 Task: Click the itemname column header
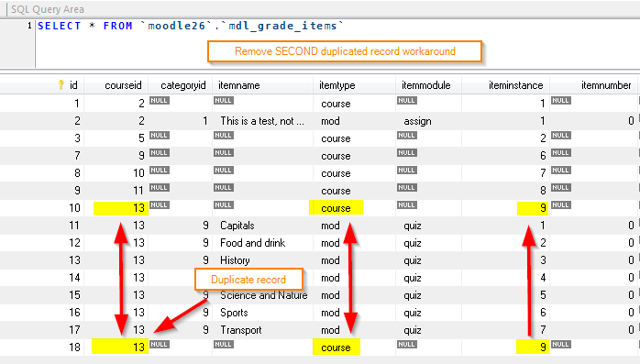tap(238, 85)
